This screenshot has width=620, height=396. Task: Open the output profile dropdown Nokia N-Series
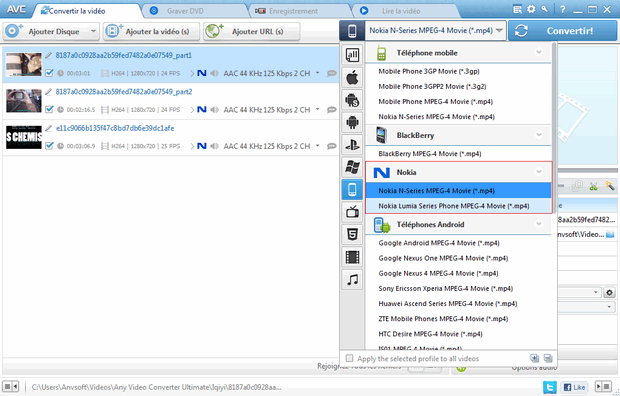tap(435, 30)
